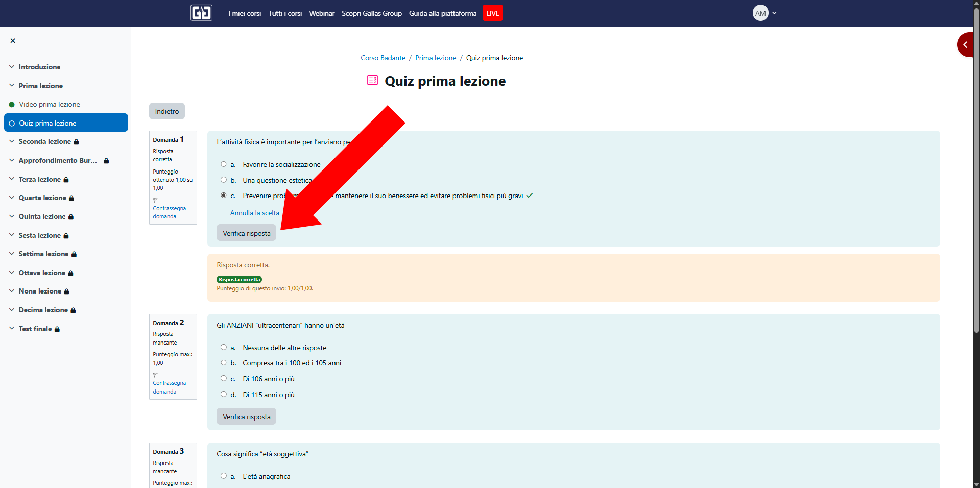Open the user menu dropdown arrow

tap(774, 13)
